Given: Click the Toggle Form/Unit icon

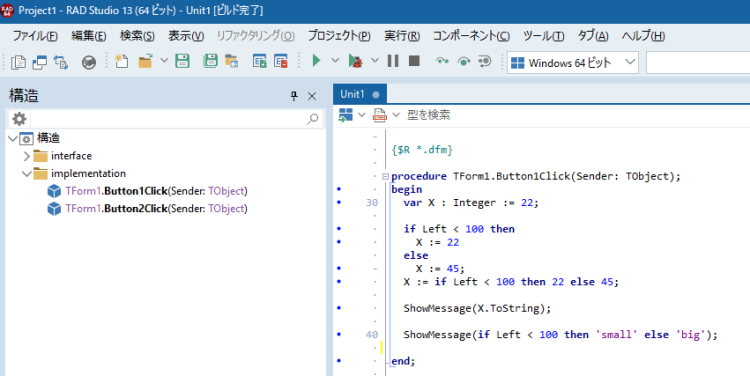Looking at the screenshot, I should [61, 62].
